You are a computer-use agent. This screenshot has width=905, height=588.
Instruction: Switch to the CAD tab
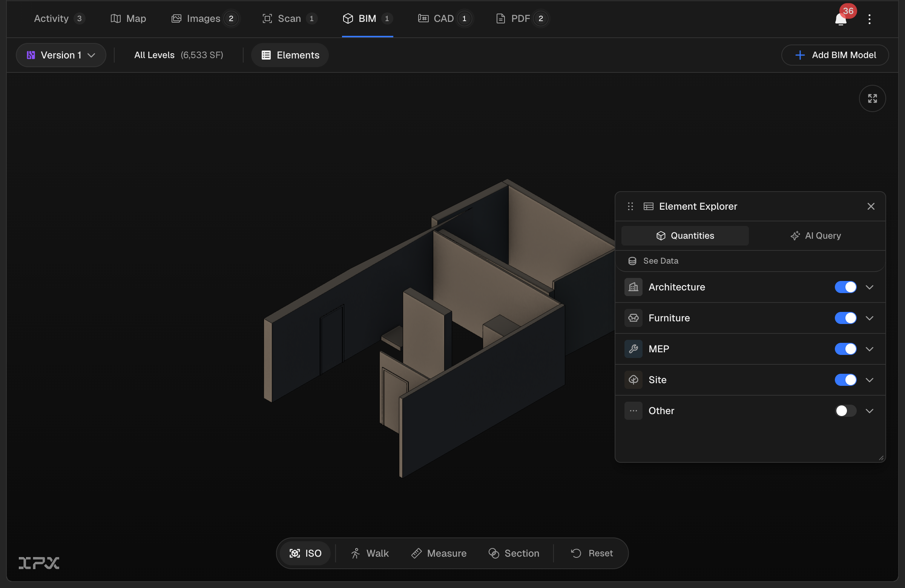click(445, 18)
